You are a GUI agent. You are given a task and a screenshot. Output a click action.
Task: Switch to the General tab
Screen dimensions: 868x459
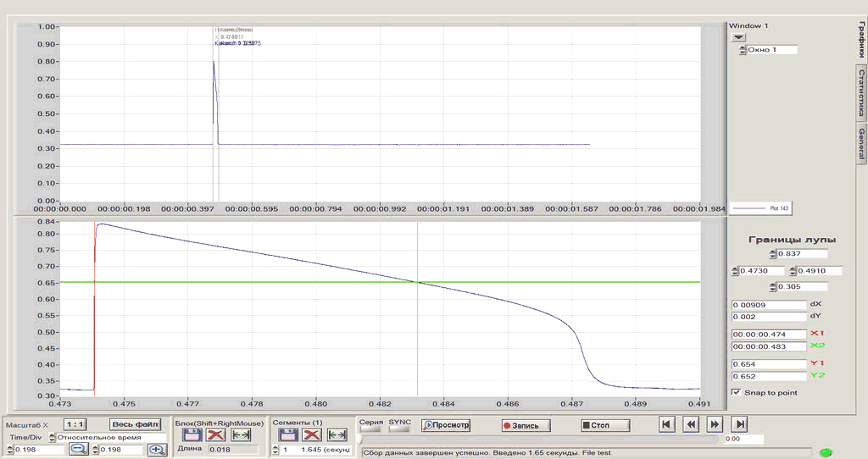click(861, 144)
